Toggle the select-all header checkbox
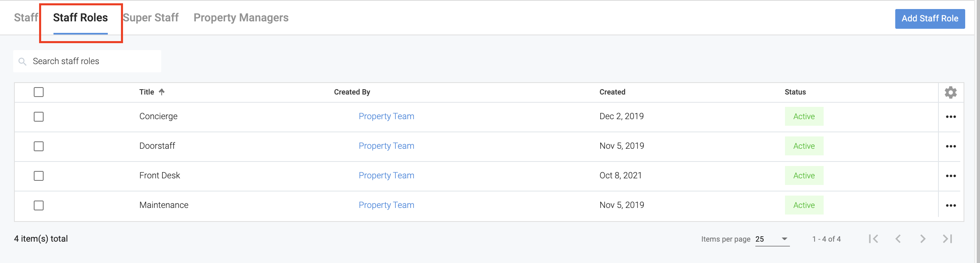The height and width of the screenshot is (263, 980). tap(39, 92)
